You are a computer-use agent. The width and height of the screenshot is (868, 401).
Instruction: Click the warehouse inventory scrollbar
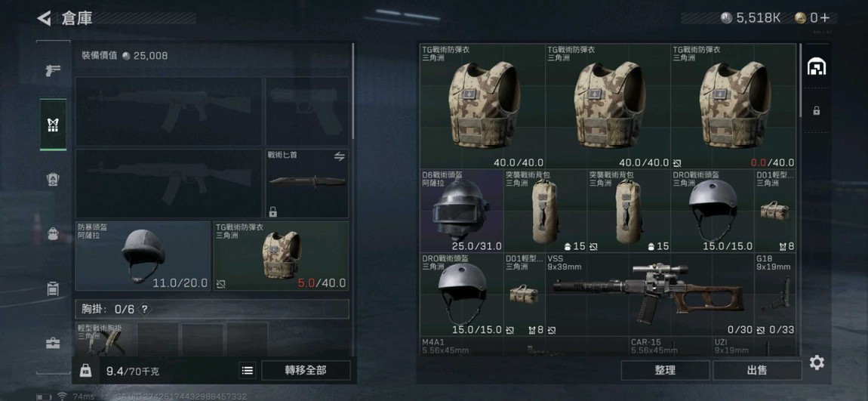tap(800, 80)
